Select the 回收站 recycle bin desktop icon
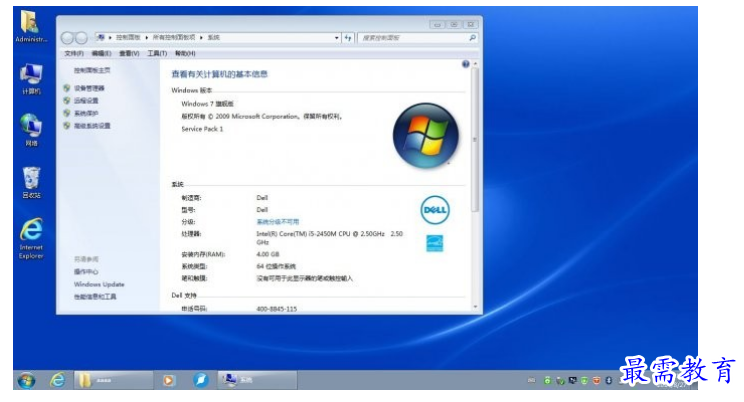This screenshot has height=402, width=744. coord(31,182)
